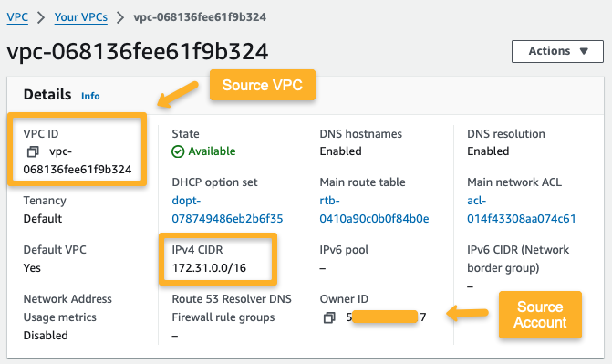Open the Info link beside Details
The height and width of the screenshot is (364, 612).
pos(90,96)
